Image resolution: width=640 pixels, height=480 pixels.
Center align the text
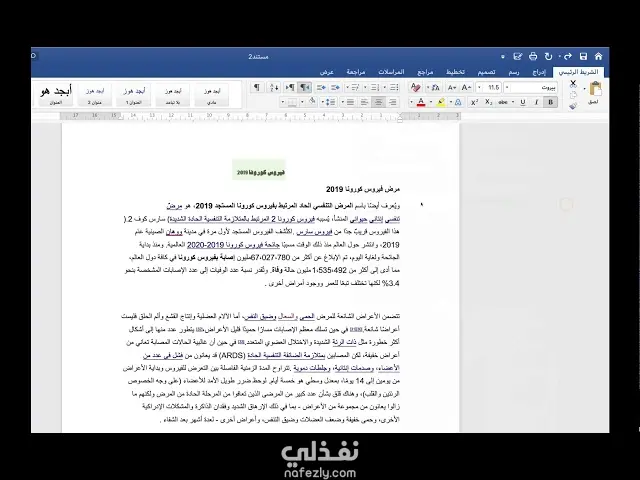click(x=378, y=102)
